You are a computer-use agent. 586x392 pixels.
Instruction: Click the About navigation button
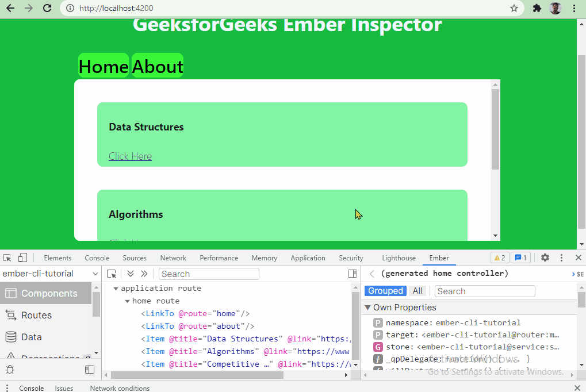[158, 66]
